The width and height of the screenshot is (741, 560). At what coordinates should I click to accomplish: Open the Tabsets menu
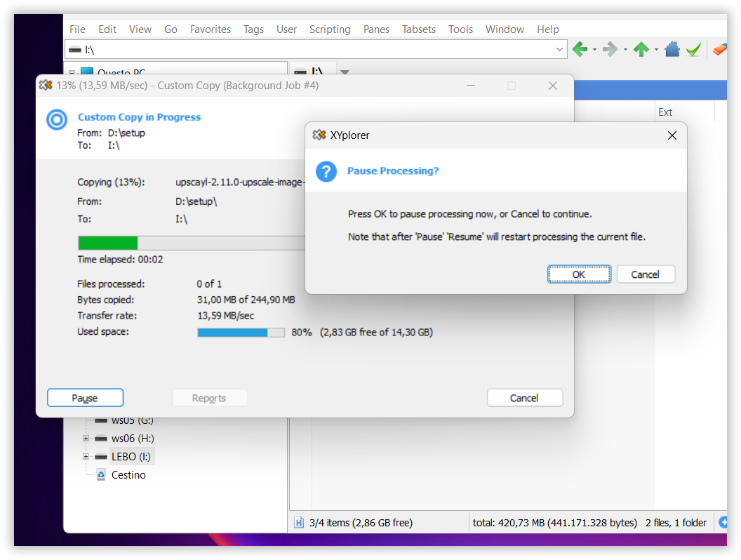419,29
